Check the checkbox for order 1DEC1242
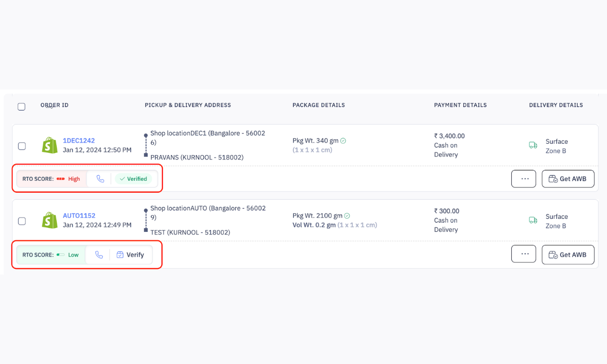 (21, 146)
